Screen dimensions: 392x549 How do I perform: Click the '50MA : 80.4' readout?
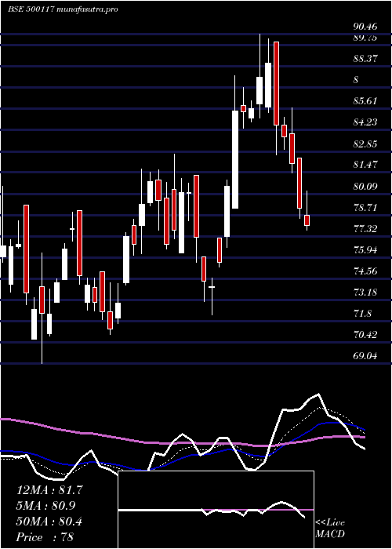49,522
